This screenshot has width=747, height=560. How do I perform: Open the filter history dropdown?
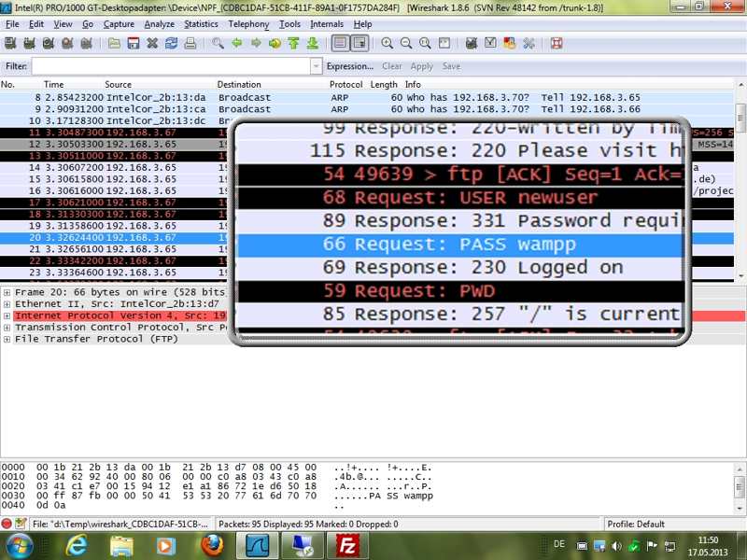316,66
